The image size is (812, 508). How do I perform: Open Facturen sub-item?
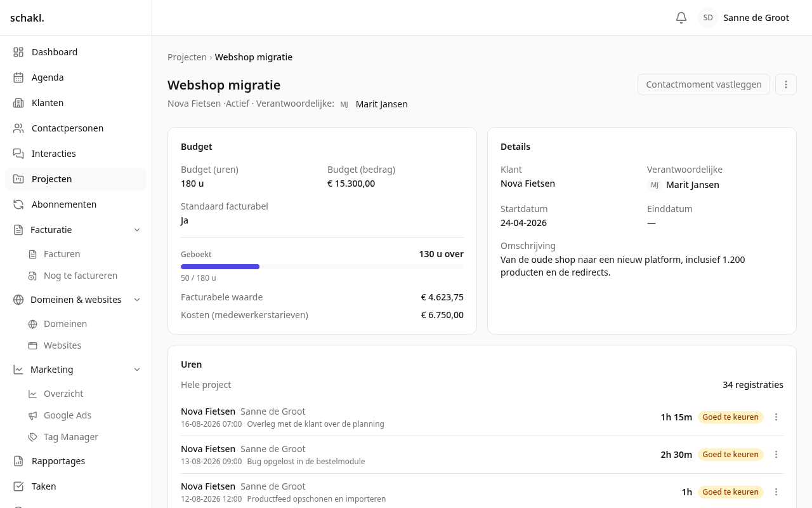tap(83, 254)
